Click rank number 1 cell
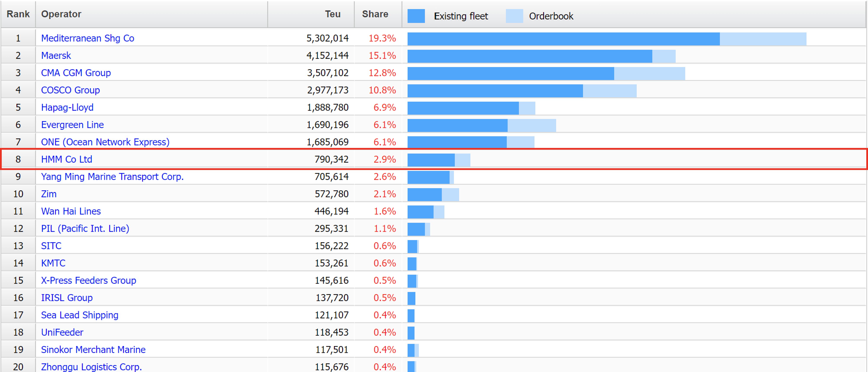This screenshot has width=868, height=372. pos(18,38)
